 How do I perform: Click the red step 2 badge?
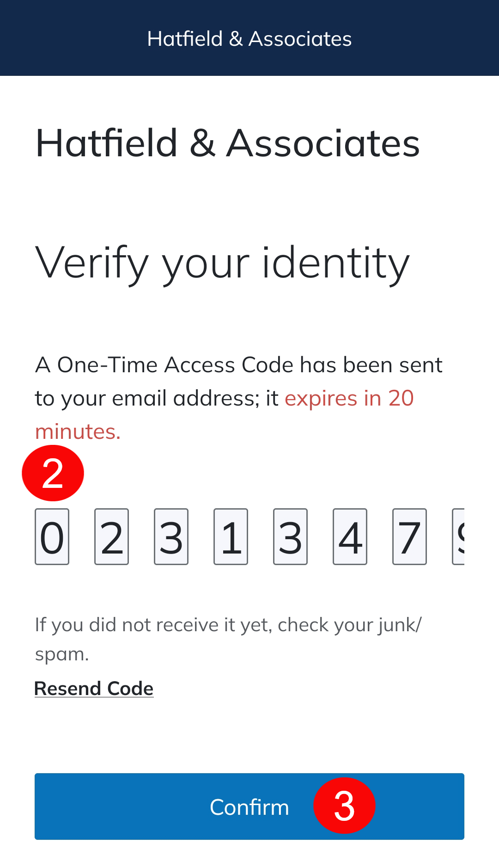pos(53,473)
